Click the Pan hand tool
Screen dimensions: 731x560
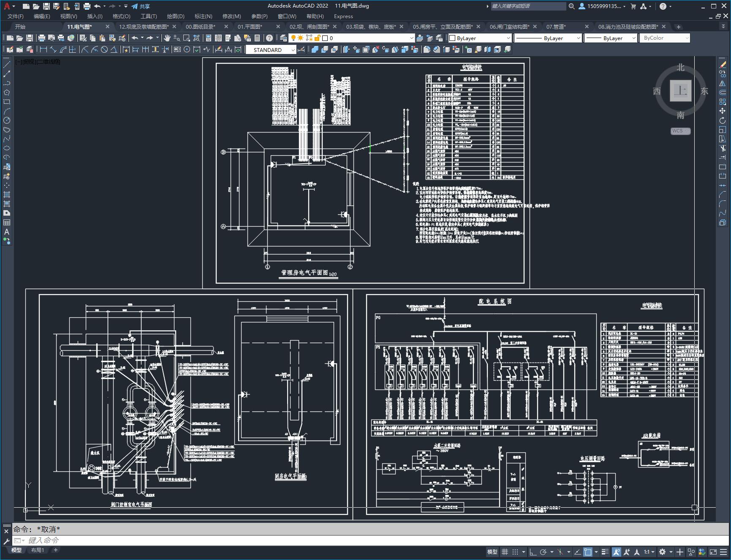pyautogui.click(x=167, y=38)
